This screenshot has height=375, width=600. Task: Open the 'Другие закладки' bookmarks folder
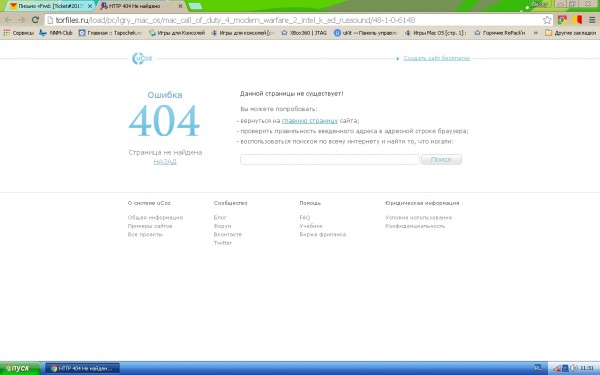pyautogui.click(x=571, y=33)
